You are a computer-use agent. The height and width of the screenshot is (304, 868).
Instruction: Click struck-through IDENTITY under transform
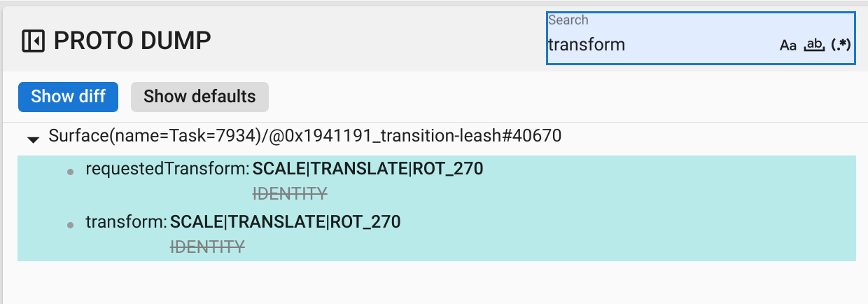208,247
